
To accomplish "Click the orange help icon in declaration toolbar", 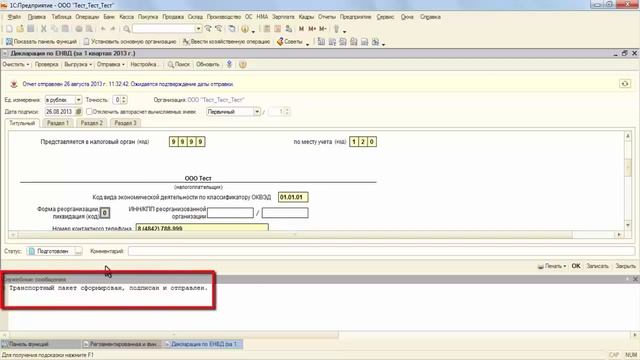I will click(242, 64).
